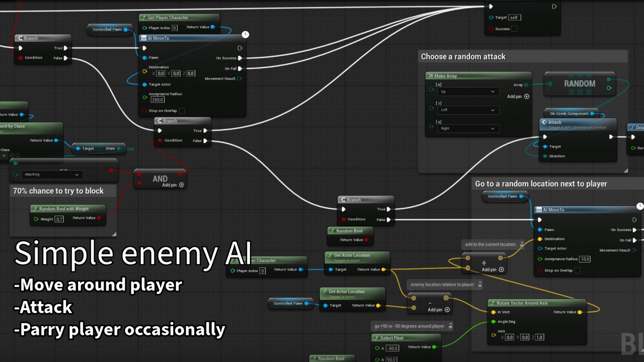Click True pin on Branch above Random Bool
The height and width of the screenshot is (362, 644).
click(x=389, y=209)
